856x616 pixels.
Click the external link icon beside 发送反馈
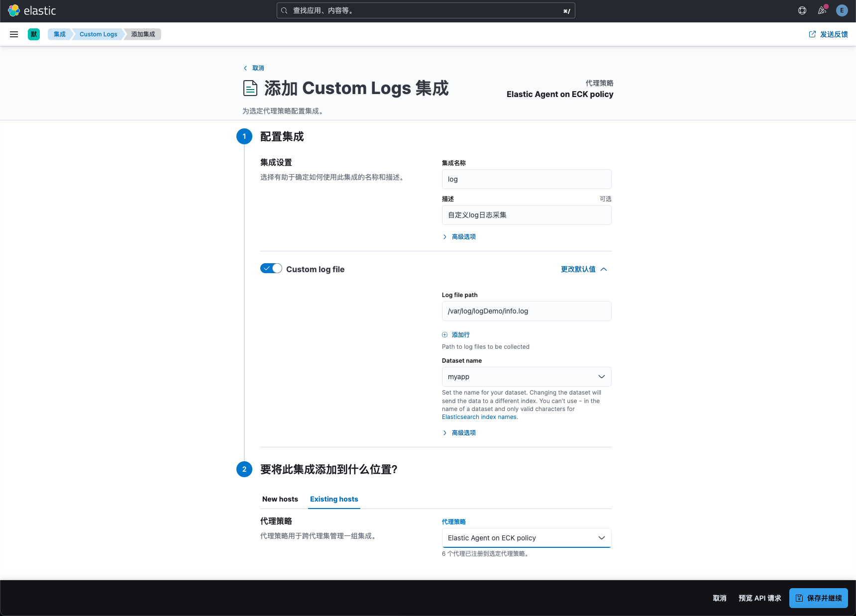[812, 34]
